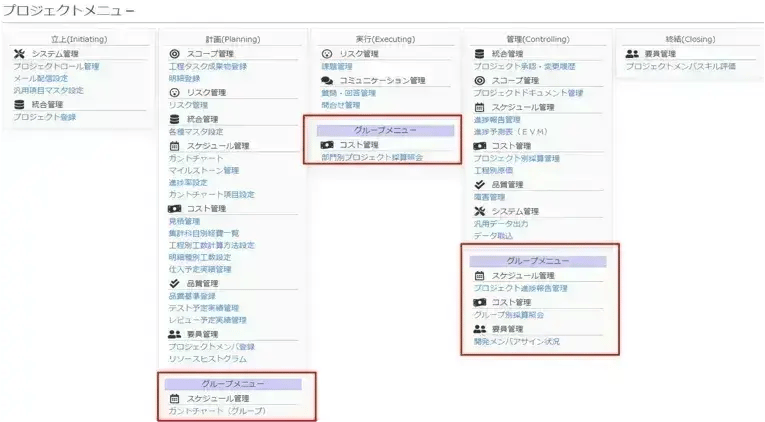Open プロジェクトロール管理 link
The height and width of the screenshot is (422, 765).
point(56,66)
